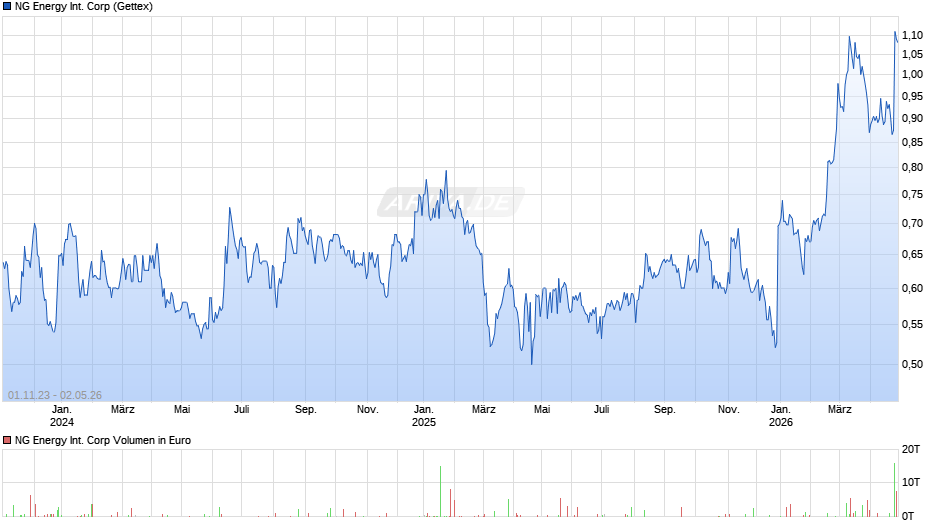Click the price axis label '0,95'
Screen dimensions: 940x526
point(912,96)
